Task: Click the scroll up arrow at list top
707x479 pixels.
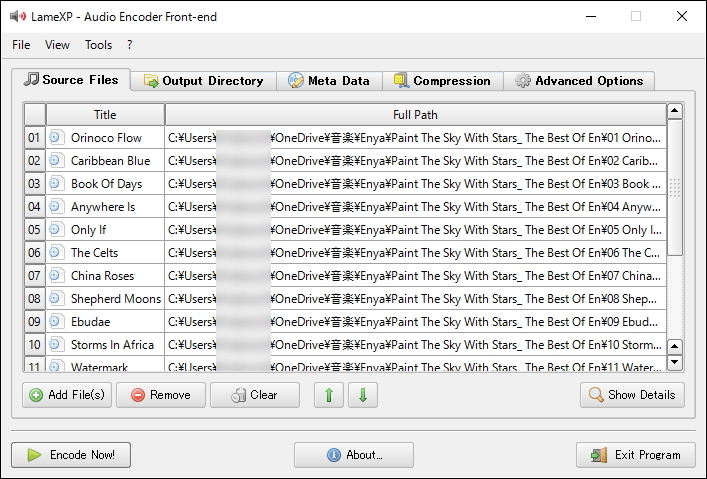Action: coord(675,111)
